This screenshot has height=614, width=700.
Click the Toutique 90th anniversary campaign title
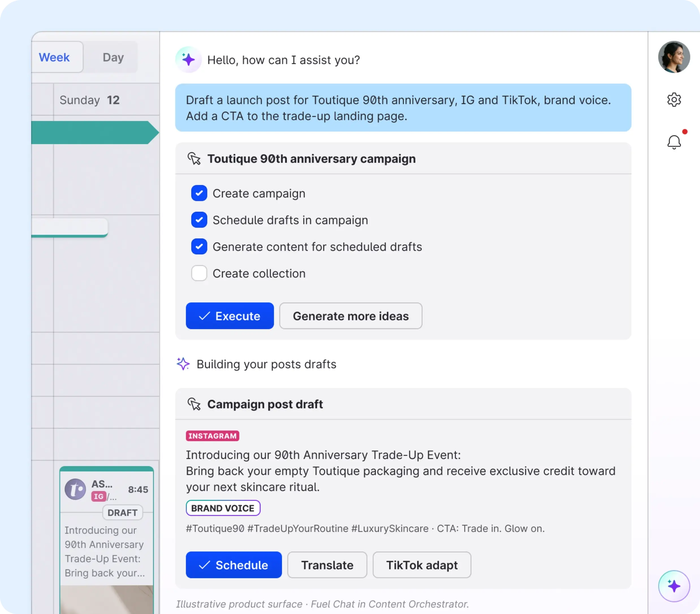(311, 159)
